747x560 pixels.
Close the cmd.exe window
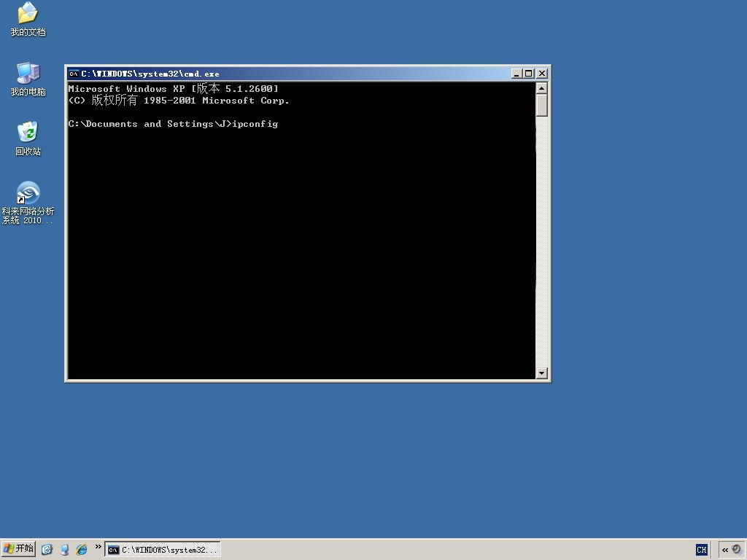542,74
